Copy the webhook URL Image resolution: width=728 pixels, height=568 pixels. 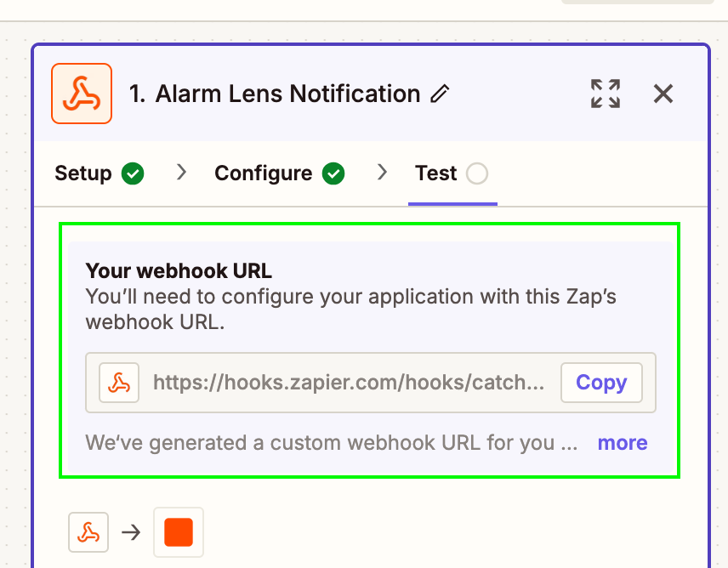601,383
